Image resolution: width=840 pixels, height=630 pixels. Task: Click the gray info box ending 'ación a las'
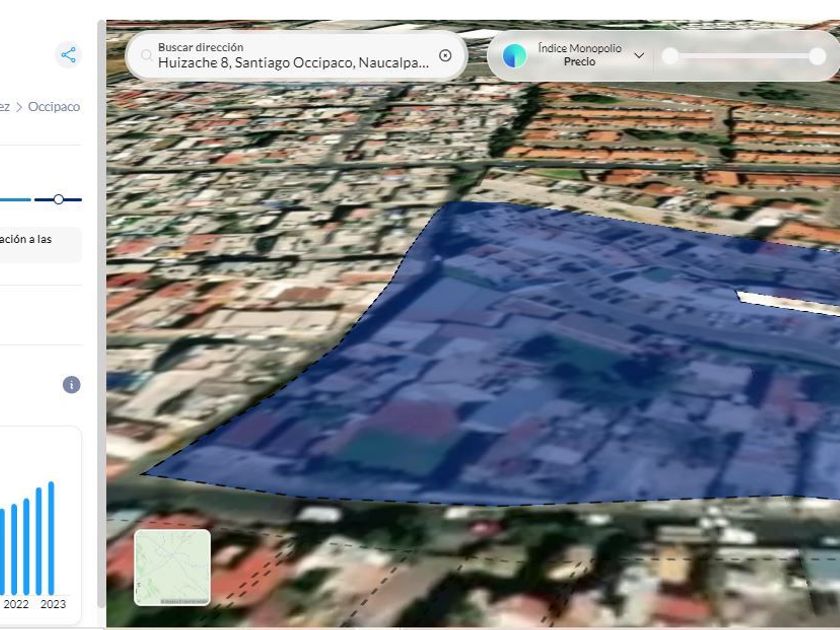click(40, 245)
